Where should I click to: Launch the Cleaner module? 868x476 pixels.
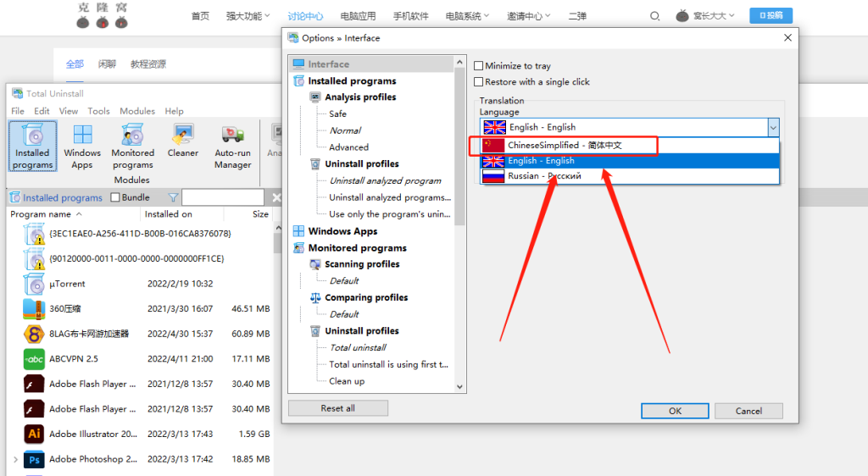pos(183,141)
